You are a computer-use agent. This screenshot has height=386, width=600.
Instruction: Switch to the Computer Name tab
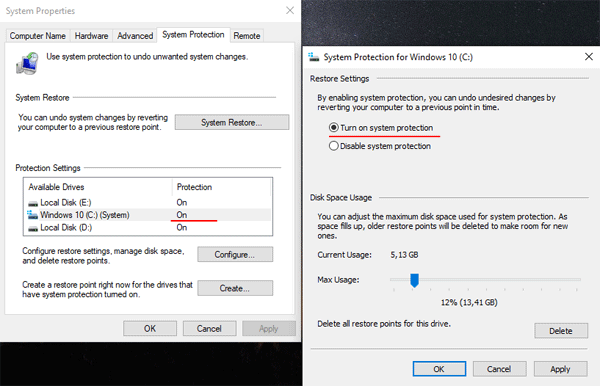pyautogui.click(x=38, y=36)
